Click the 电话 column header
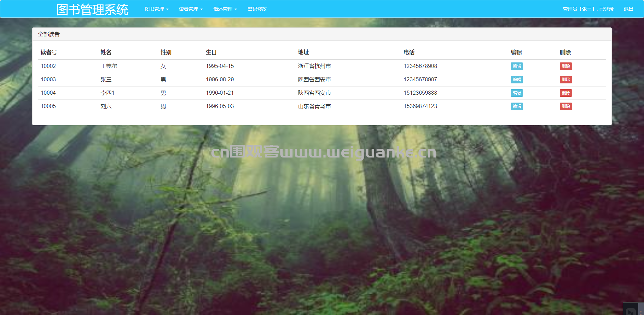The image size is (644, 315). (x=409, y=52)
